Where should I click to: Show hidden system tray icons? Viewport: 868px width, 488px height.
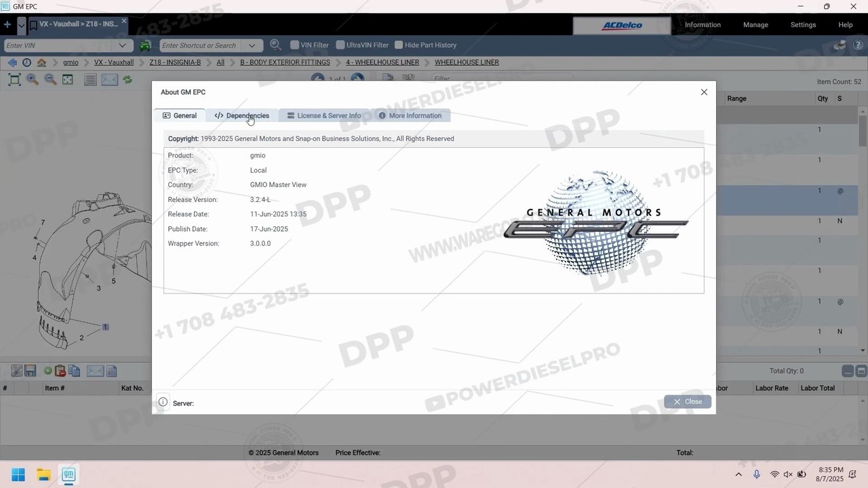coord(738,474)
